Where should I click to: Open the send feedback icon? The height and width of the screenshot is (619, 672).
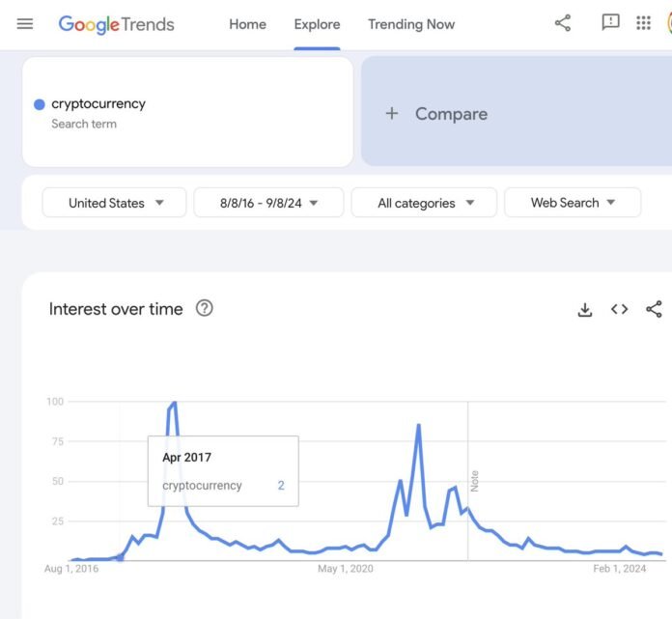coord(610,23)
